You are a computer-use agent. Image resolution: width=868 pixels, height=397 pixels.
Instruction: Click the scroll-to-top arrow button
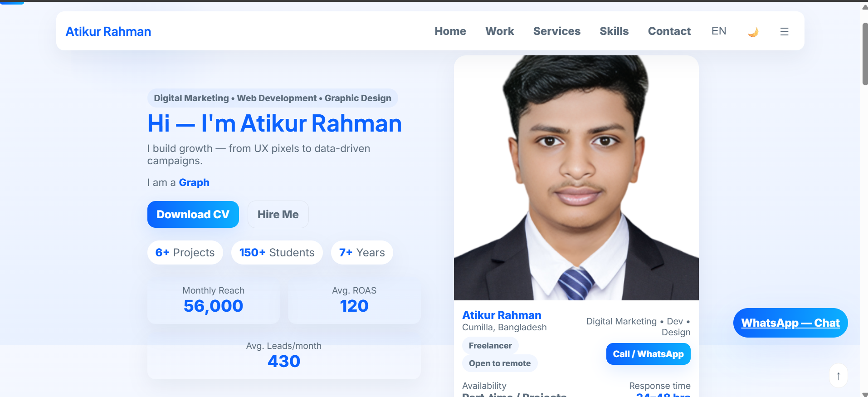coord(839,376)
